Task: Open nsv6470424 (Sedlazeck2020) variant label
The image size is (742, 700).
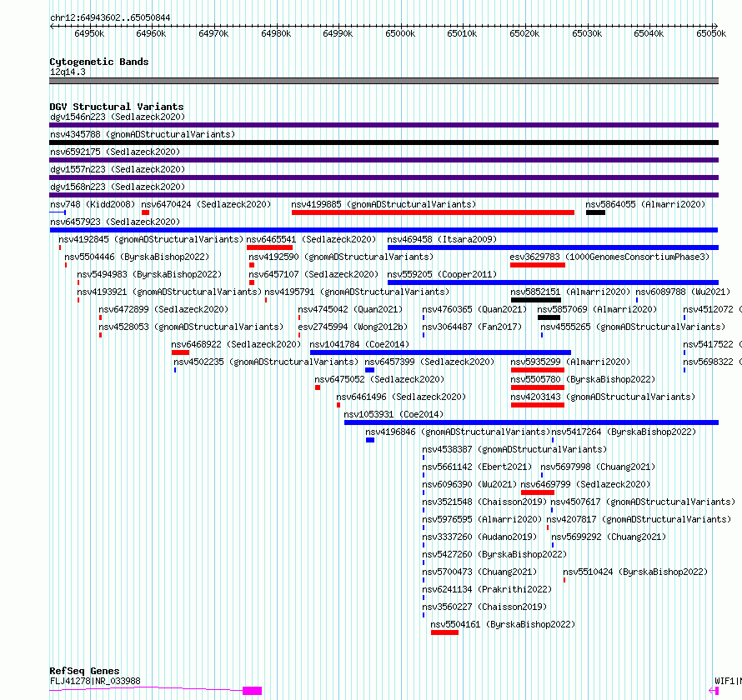Action: pyautogui.click(x=206, y=204)
